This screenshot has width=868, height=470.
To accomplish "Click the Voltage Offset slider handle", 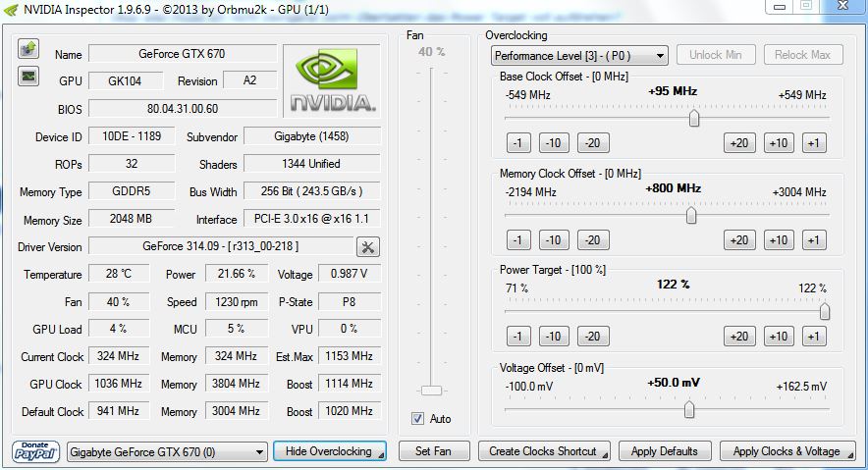I will tap(689, 409).
